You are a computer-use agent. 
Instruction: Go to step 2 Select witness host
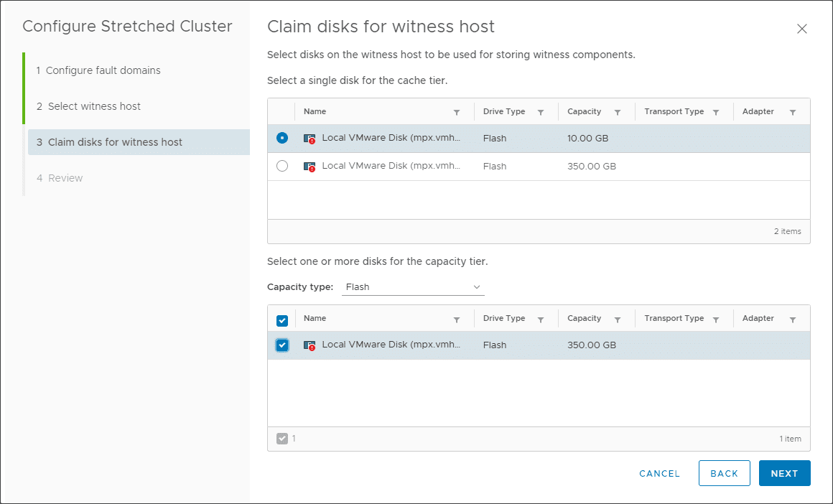click(94, 106)
